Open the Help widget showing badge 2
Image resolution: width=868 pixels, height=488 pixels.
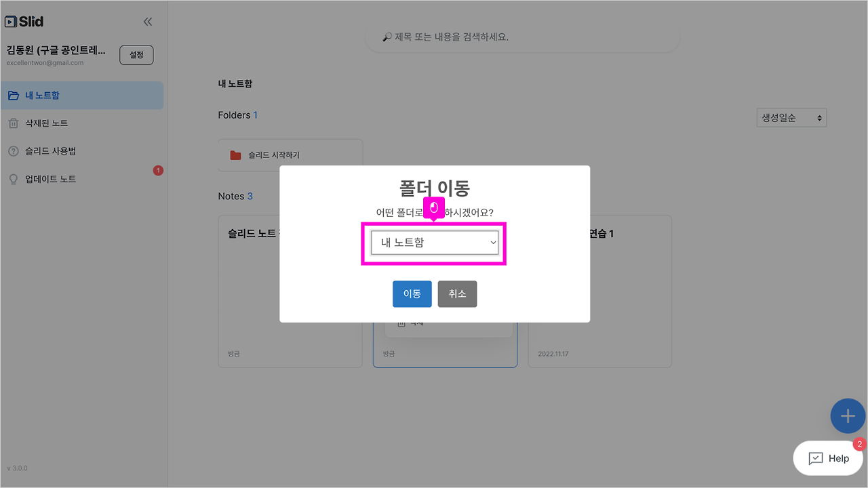[828, 458]
